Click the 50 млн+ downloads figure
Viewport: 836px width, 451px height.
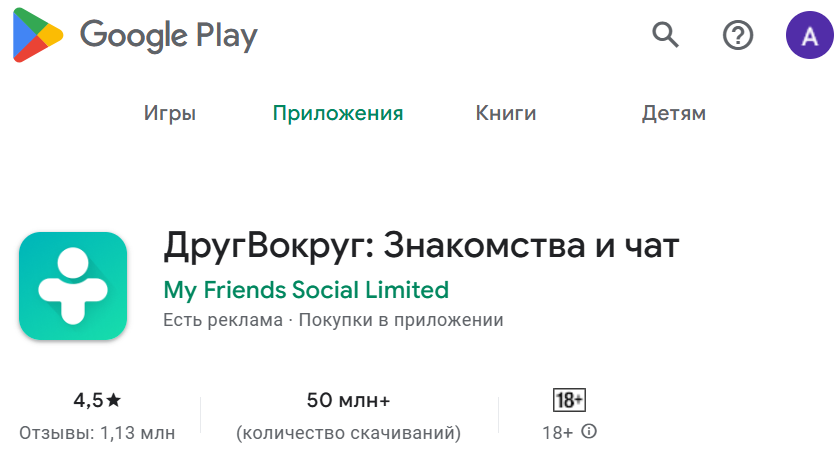(348, 400)
